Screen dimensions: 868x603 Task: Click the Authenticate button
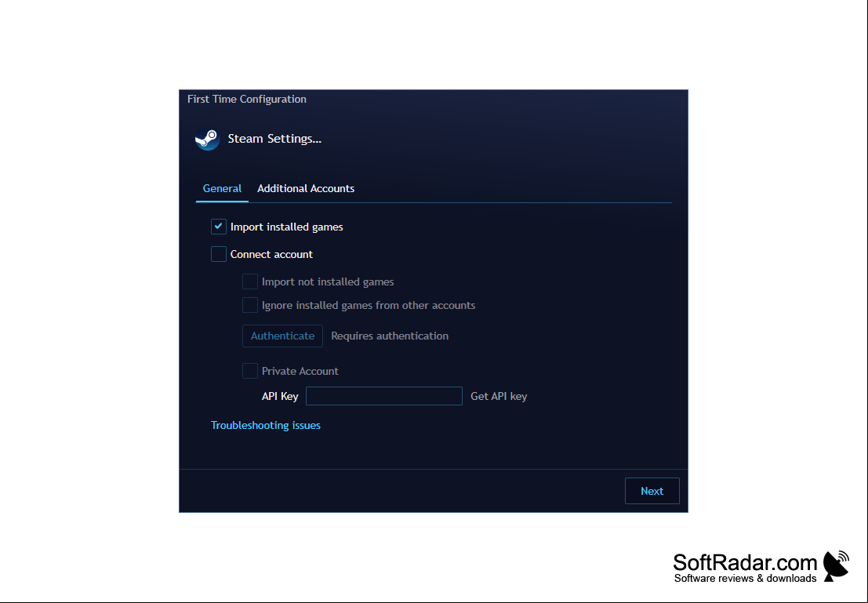[282, 336]
